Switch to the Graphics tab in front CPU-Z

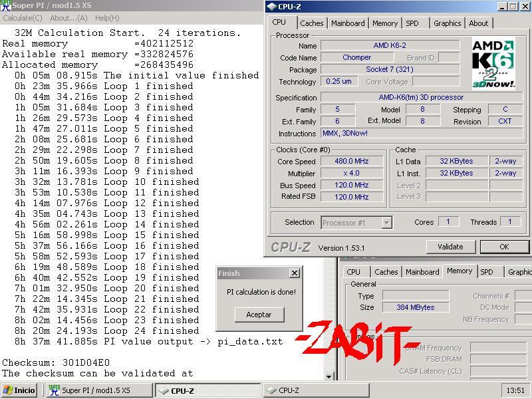click(x=447, y=23)
